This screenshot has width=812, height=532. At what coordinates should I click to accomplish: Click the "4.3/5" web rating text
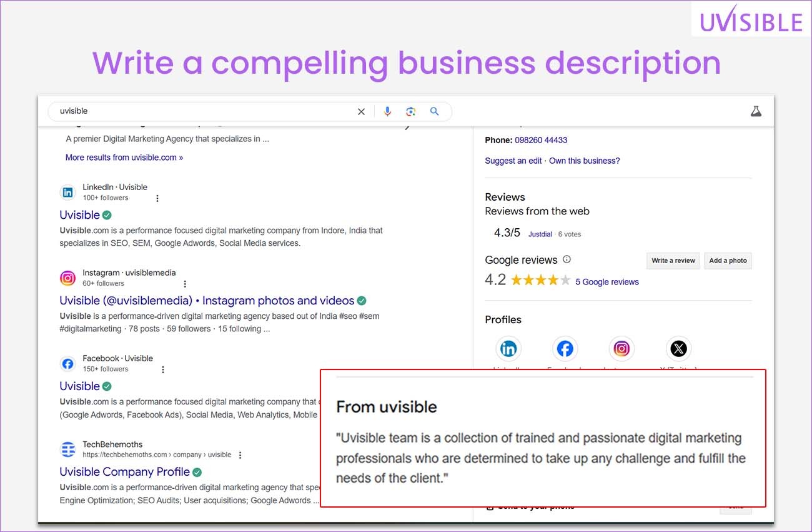(507, 233)
